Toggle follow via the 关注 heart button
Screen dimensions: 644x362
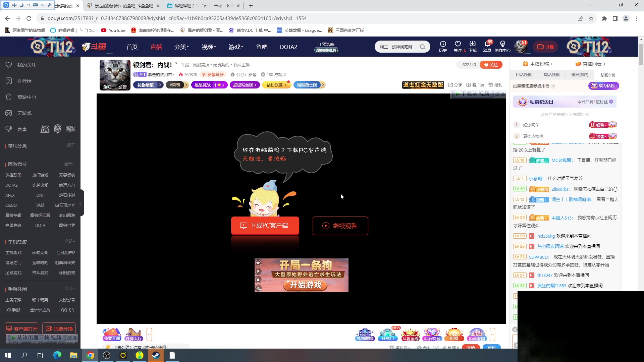tap(491, 64)
